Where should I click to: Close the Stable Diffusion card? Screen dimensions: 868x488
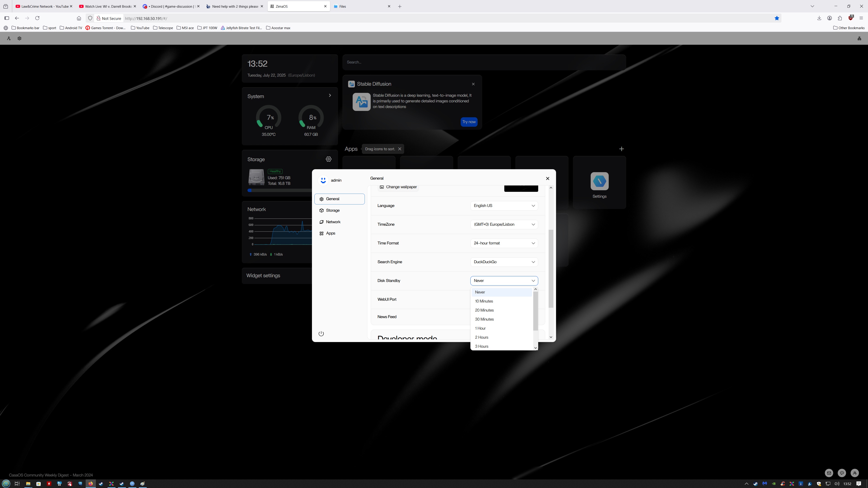(473, 84)
